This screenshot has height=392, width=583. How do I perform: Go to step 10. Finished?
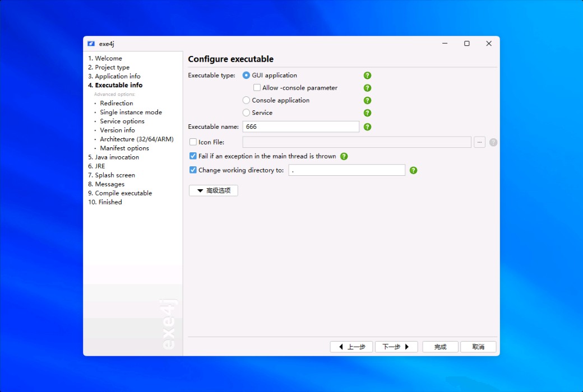pyautogui.click(x=105, y=202)
